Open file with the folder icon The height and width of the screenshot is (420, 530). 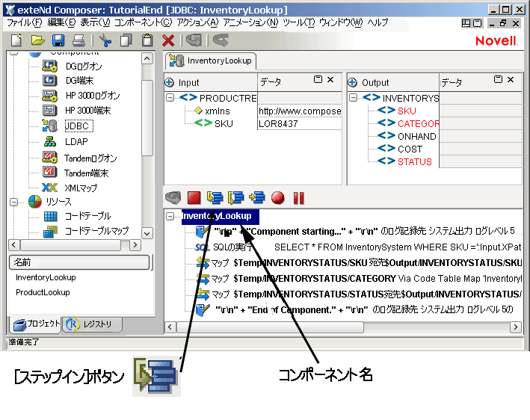tap(38, 40)
